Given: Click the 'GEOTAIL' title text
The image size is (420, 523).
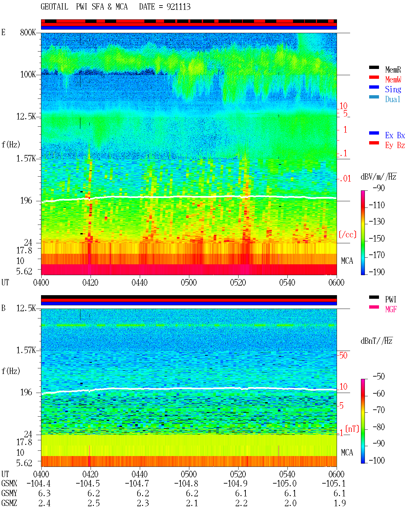Looking at the screenshot, I should [x=54, y=7].
